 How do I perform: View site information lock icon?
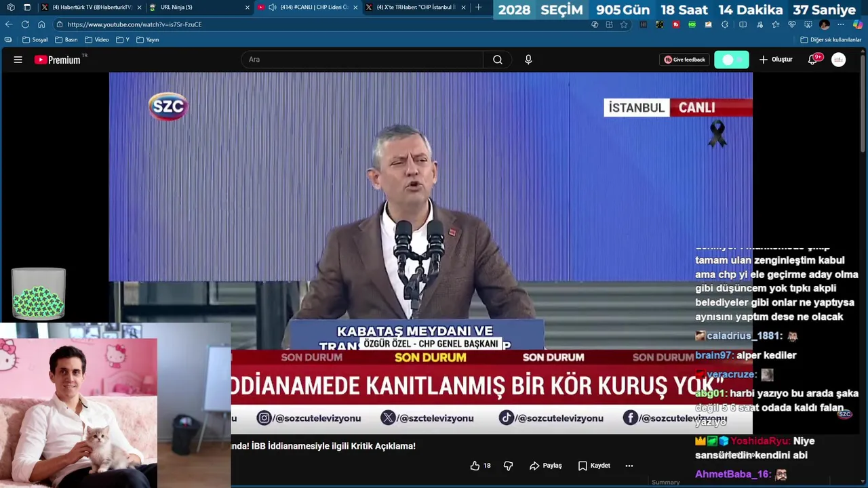point(59,24)
